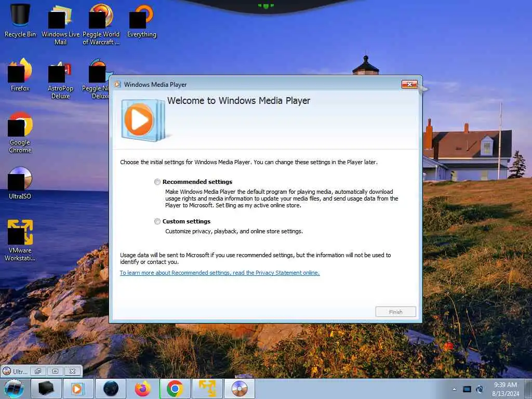The image size is (532, 399).
Task: Click the Media Player title bar icon
Action: click(x=117, y=84)
